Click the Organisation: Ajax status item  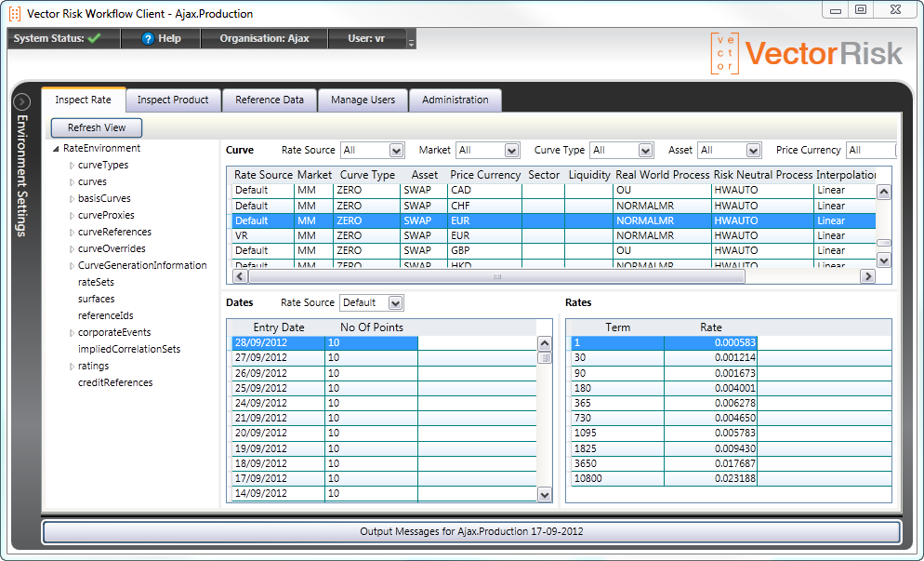click(265, 38)
